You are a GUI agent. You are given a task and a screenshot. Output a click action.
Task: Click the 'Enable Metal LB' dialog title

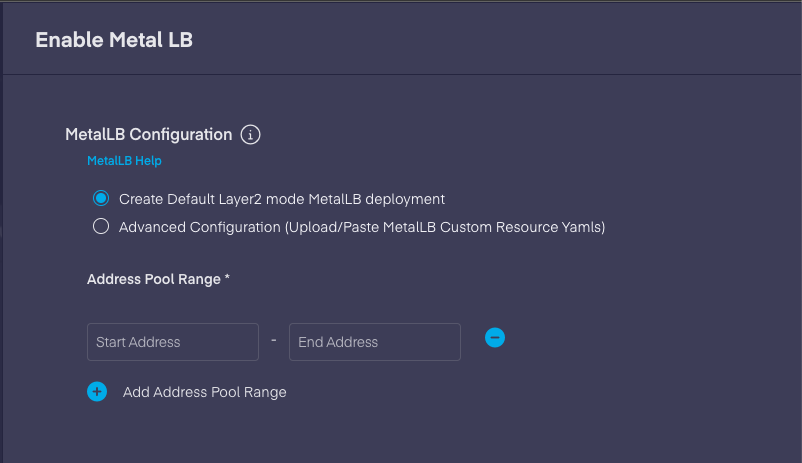pyautogui.click(x=114, y=40)
